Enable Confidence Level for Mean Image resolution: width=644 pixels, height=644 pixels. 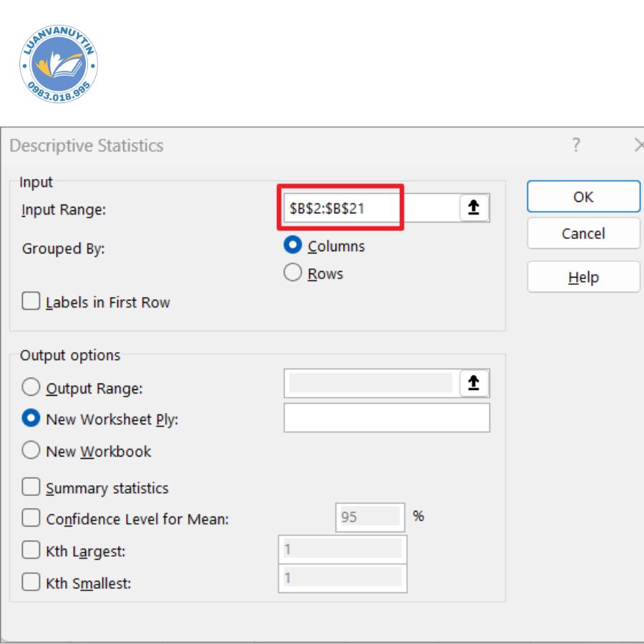pyautogui.click(x=31, y=518)
